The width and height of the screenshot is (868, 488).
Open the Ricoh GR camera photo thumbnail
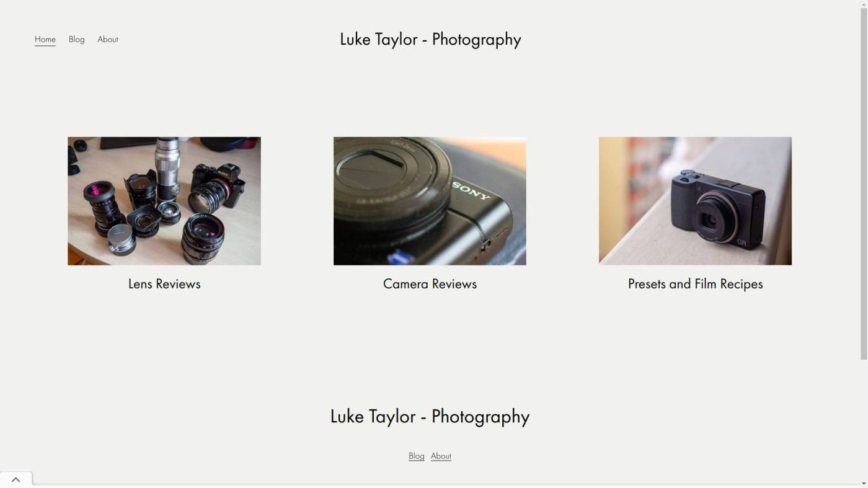[x=695, y=201]
